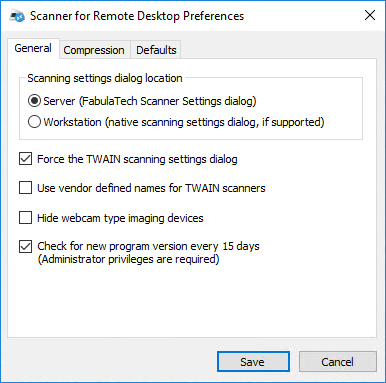386x383 pixels.
Task: Close the Preferences dialog with X
Action: pos(370,15)
